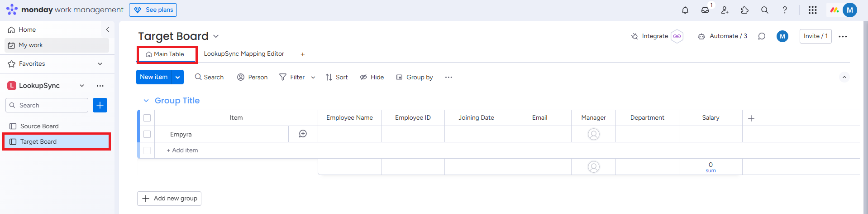Image resolution: width=868 pixels, height=214 pixels.
Task: Click the Employee Name column header
Action: (349, 118)
